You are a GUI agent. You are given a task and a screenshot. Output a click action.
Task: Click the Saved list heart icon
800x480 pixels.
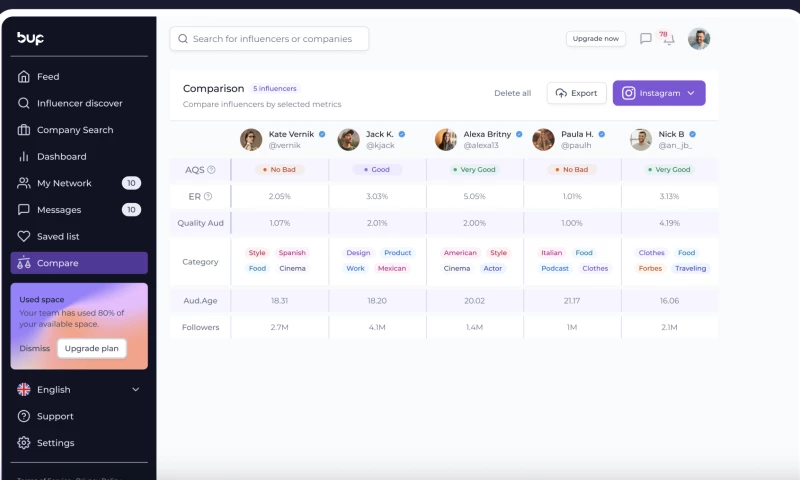tap(23, 236)
